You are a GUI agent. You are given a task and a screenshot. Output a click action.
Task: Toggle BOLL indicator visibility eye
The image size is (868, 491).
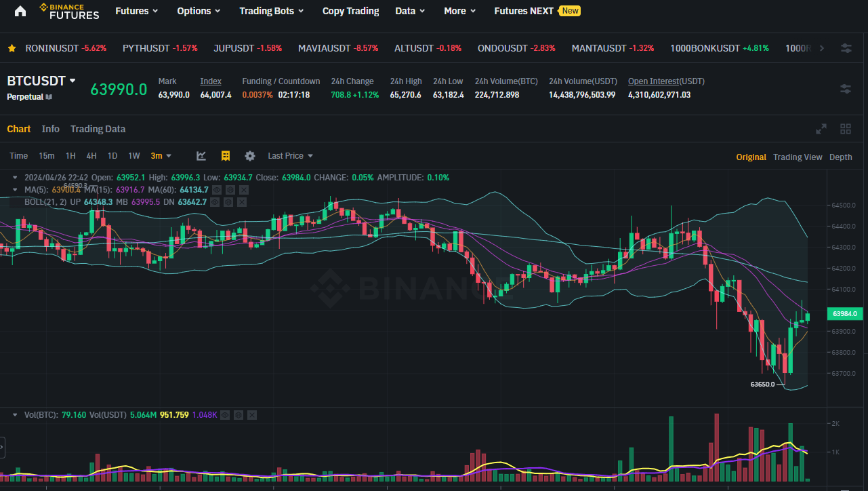(215, 202)
